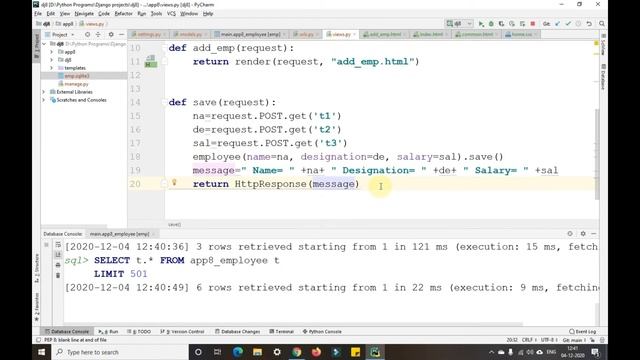Revert changes with the undo arrow icon
640x360 pixels.
589,24
